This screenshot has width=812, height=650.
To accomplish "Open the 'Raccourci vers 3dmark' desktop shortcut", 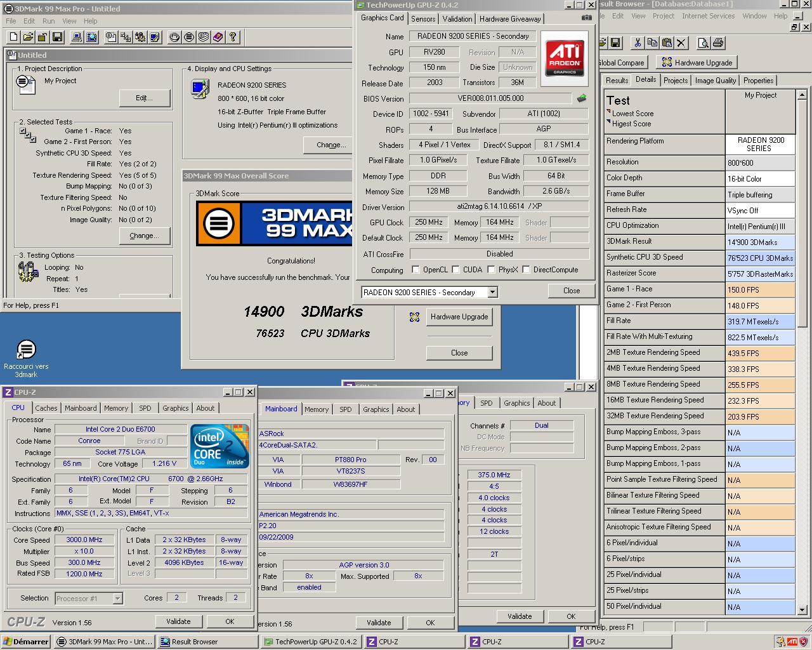I will 26,358.
